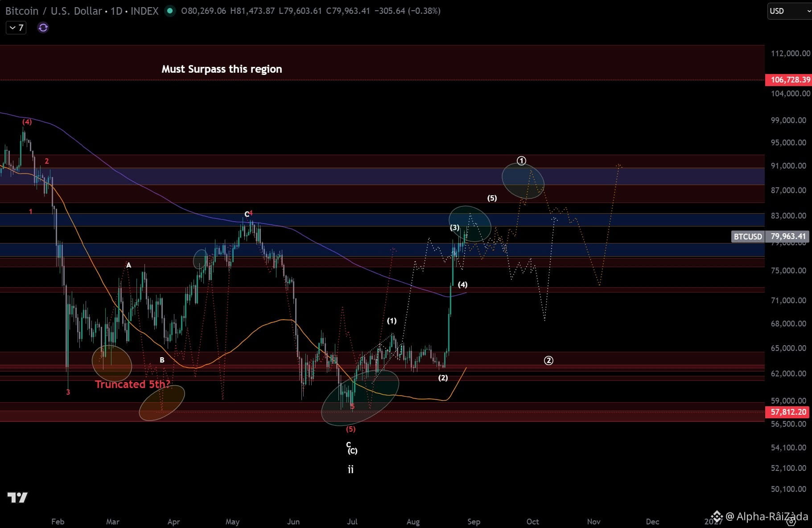Click the May label on the time axis
Viewport: 812px width, 528px height.
[x=233, y=522]
